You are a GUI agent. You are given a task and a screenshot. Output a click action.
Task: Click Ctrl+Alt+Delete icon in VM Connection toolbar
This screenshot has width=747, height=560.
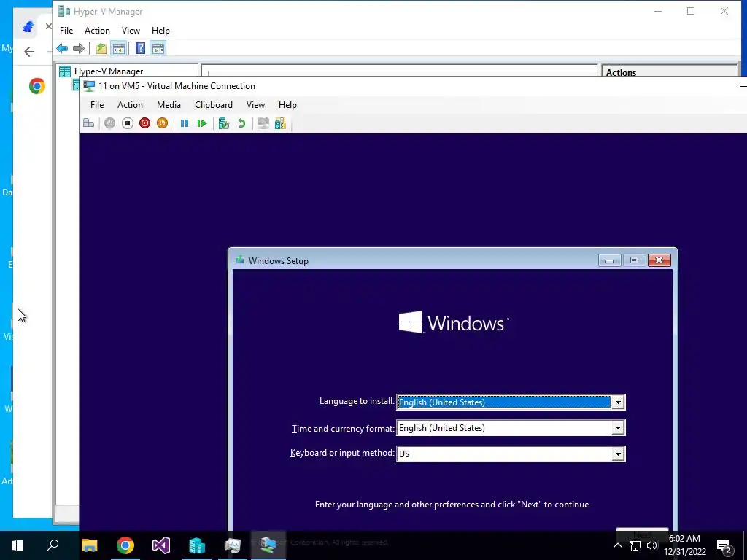pos(88,123)
